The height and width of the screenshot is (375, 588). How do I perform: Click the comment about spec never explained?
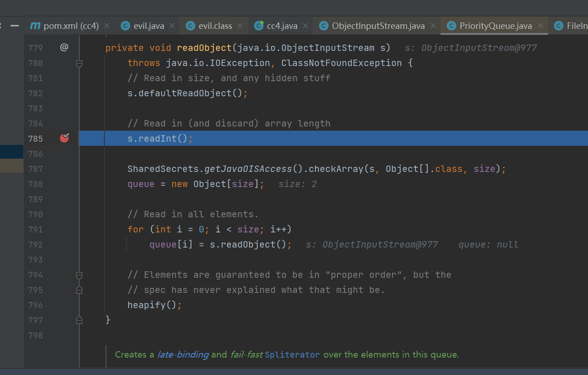(x=256, y=290)
